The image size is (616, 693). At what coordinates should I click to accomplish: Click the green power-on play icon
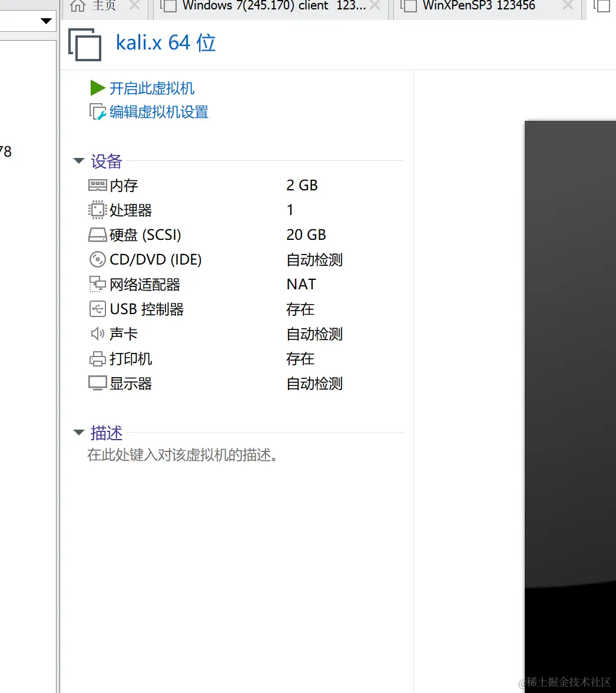[x=98, y=88]
